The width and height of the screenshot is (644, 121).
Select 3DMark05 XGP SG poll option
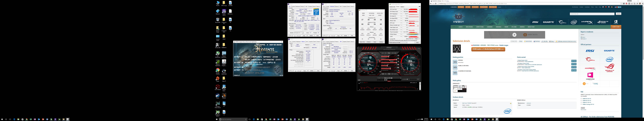tap(581, 100)
